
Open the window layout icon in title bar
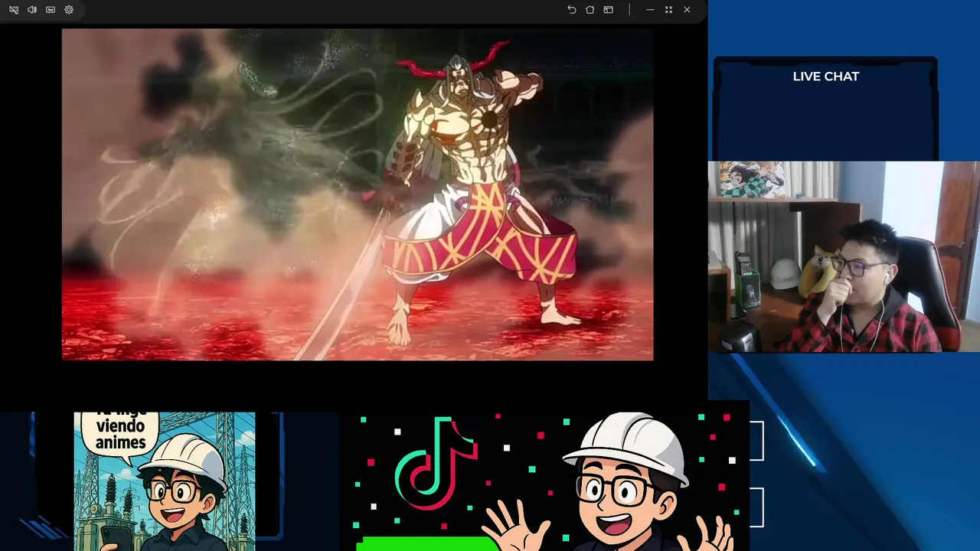[x=608, y=10]
